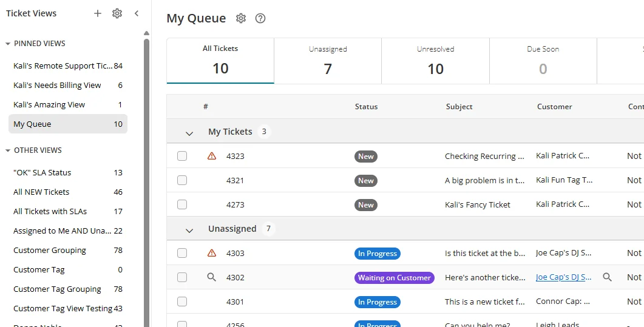This screenshot has width=644, height=327.
Task: Open subject "This is a new ticket f..."
Action: coord(484,302)
